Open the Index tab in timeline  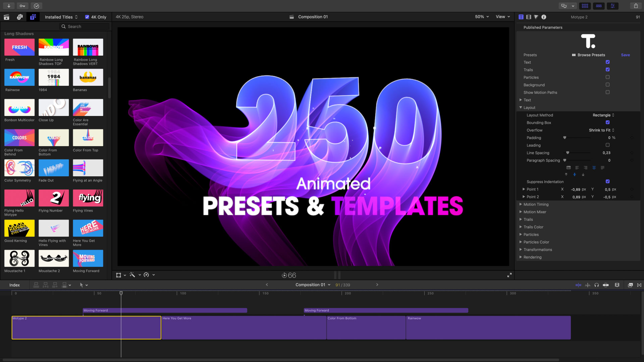pyautogui.click(x=14, y=285)
